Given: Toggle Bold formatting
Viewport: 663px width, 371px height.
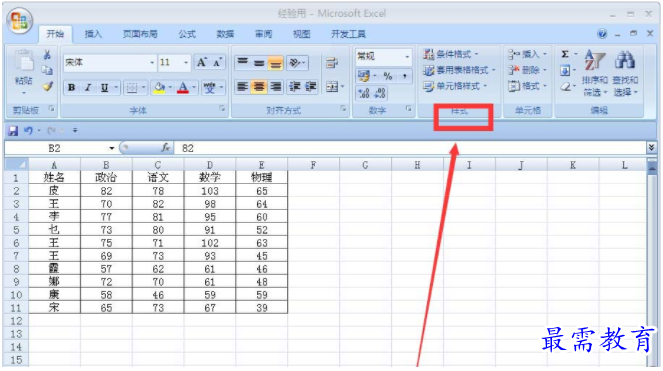Looking at the screenshot, I should [x=71, y=88].
